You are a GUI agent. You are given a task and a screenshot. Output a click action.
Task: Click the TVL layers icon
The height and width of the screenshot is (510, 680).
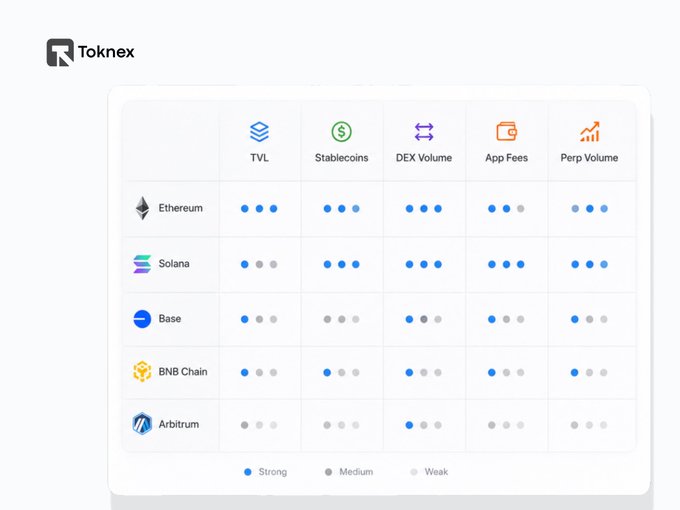coord(259,132)
